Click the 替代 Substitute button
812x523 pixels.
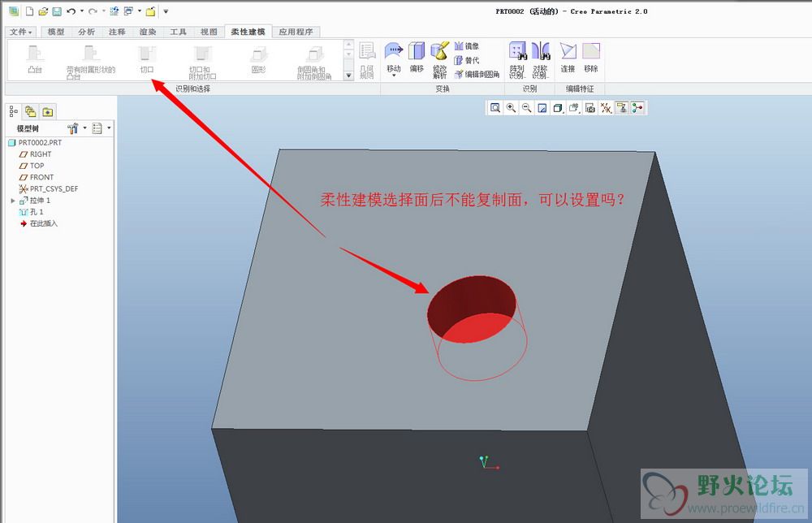click(467, 61)
